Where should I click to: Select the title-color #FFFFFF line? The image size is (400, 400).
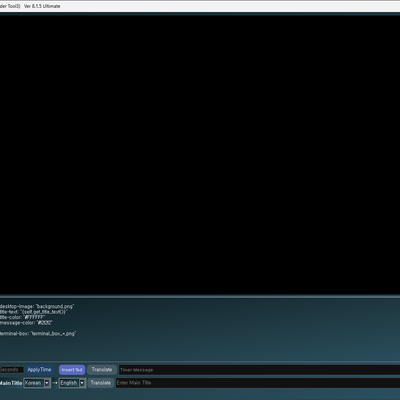point(22,317)
